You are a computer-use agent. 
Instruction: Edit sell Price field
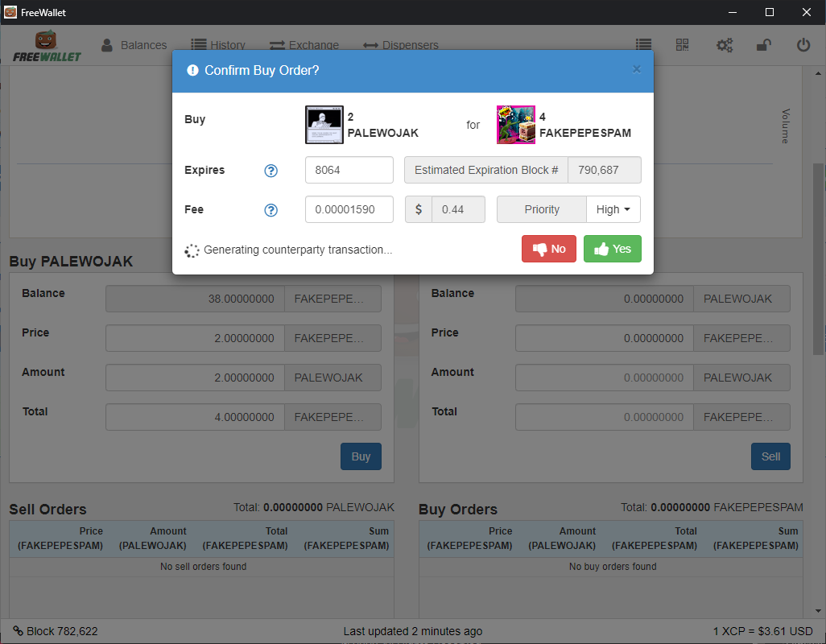pos(605,338)
